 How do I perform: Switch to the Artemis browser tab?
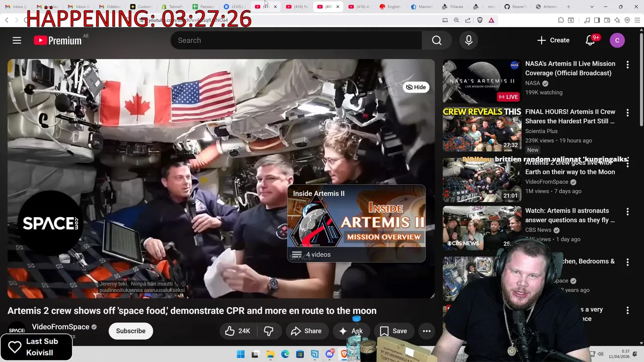tap(546, 7)
